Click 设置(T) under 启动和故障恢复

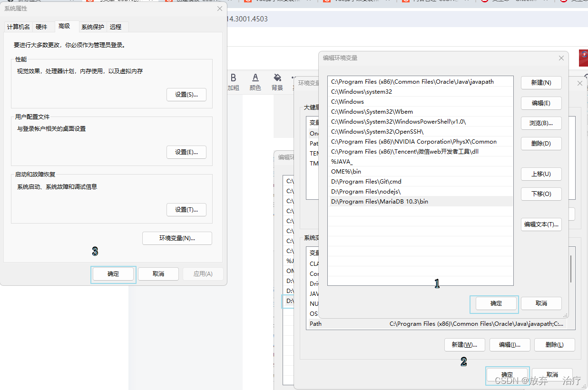tap(186, 210)
